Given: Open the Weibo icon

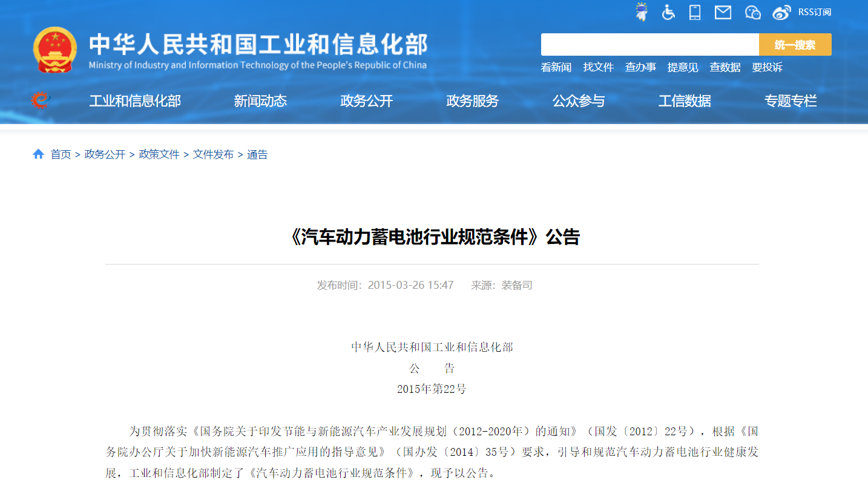Looking at the screenshot, I should (x=781, y=12).
